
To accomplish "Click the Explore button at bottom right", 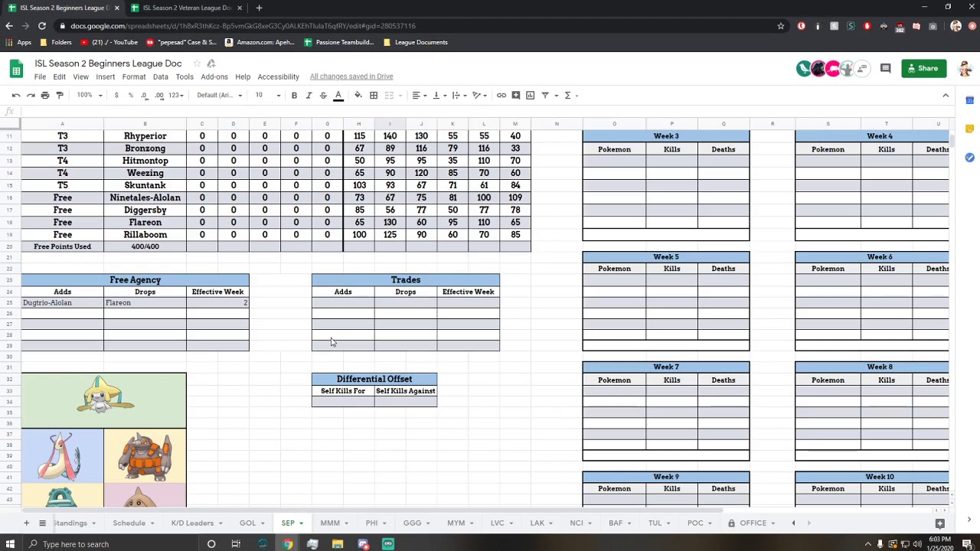I will (940, 523).
